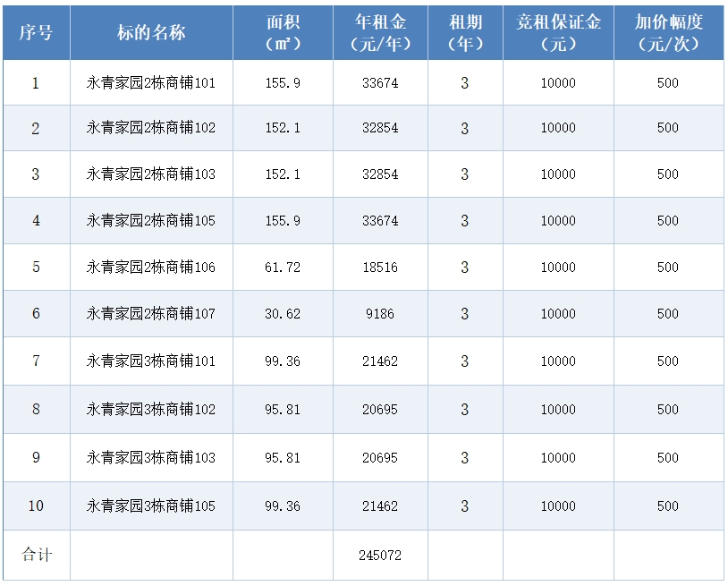Select the 合计 row label
728x586 pixels.
coord(37,556)
